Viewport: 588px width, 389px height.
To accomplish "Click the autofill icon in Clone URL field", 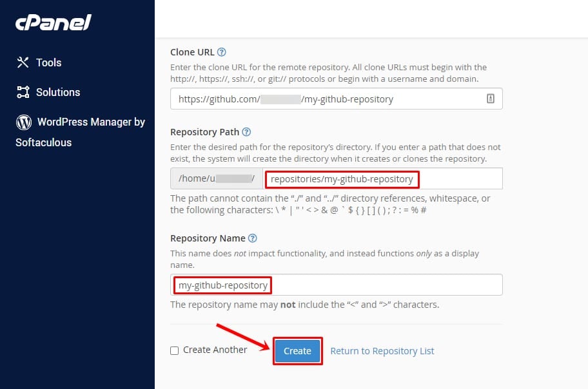I will click(x=490, y=99).
